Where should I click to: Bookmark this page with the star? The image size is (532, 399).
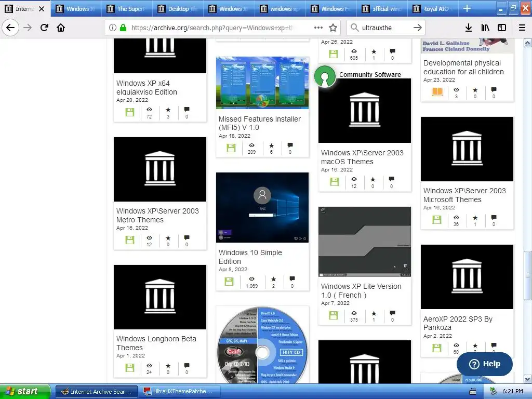[x=333, y=28]
